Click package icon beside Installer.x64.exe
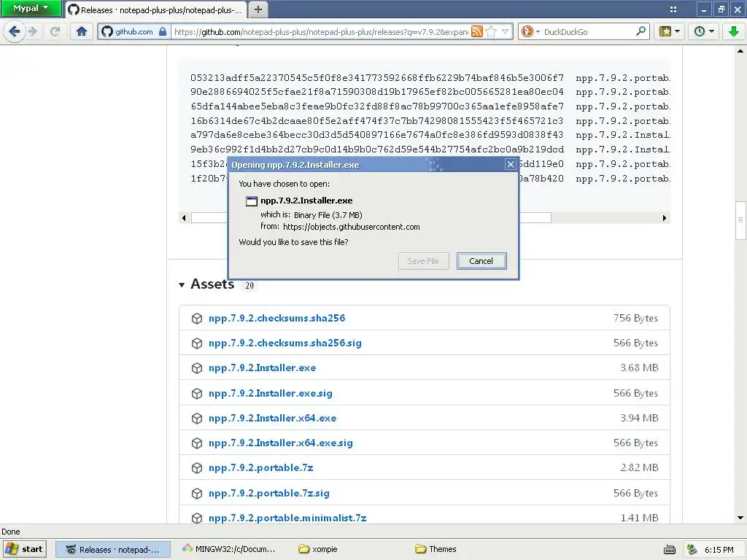The height and width of the screenshot is (560, 747). (x=197, y=418)
